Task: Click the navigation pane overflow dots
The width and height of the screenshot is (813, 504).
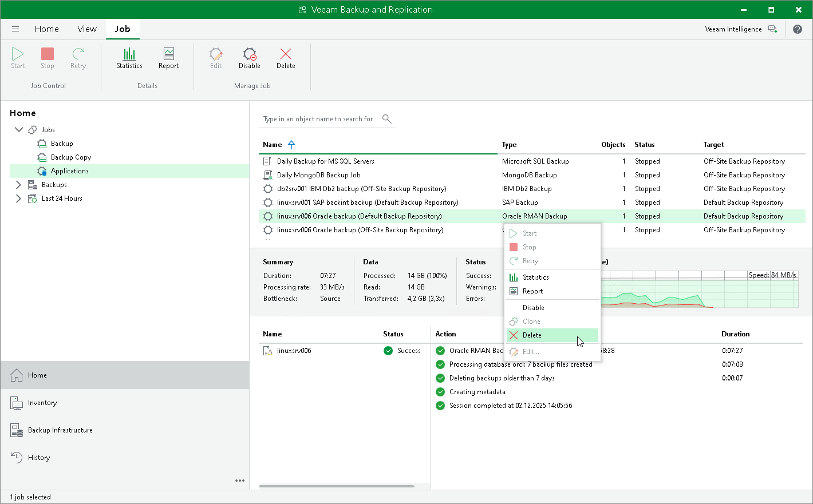Action: point(240,481)
